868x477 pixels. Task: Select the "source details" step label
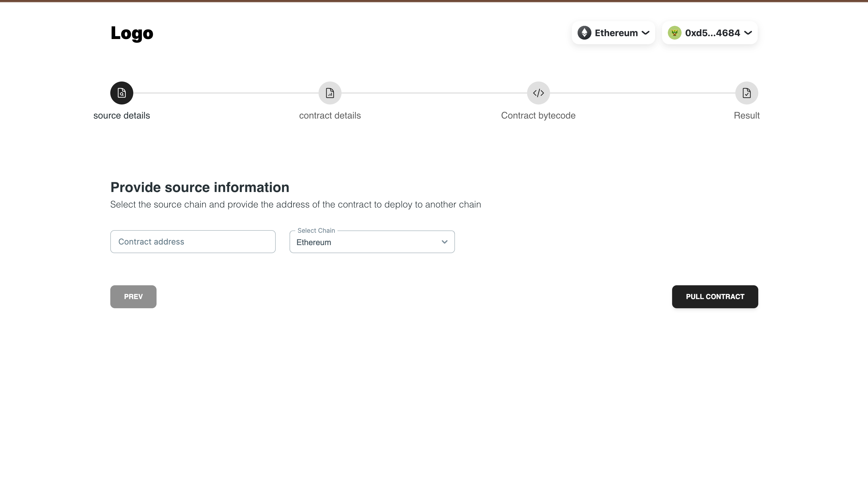click(x=122, y=115)
